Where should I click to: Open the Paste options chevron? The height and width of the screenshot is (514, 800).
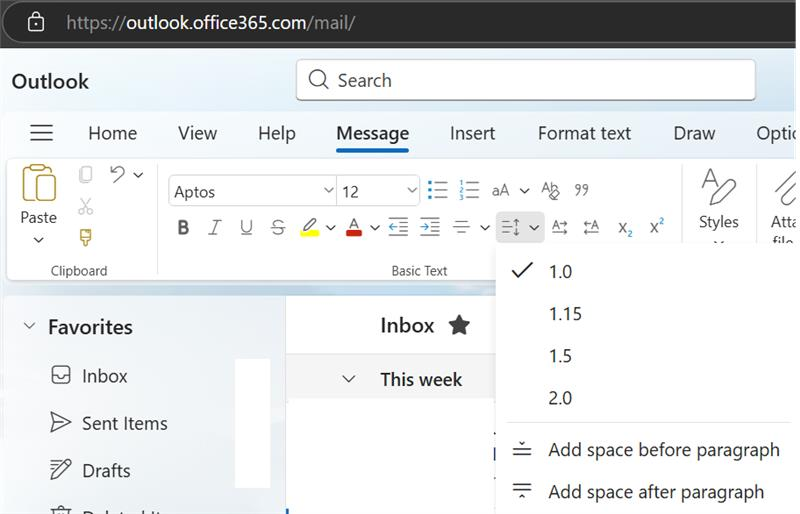coord(39,239)
